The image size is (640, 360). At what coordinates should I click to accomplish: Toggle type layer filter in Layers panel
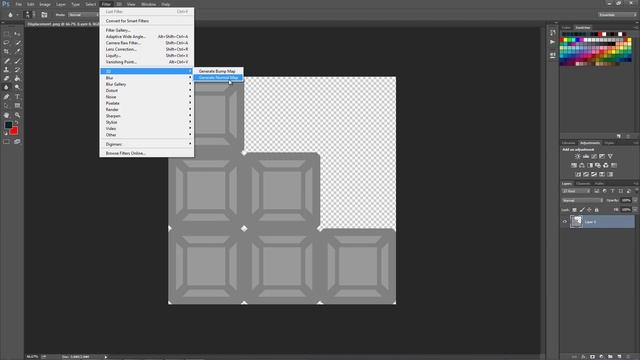tap(612, 191)
